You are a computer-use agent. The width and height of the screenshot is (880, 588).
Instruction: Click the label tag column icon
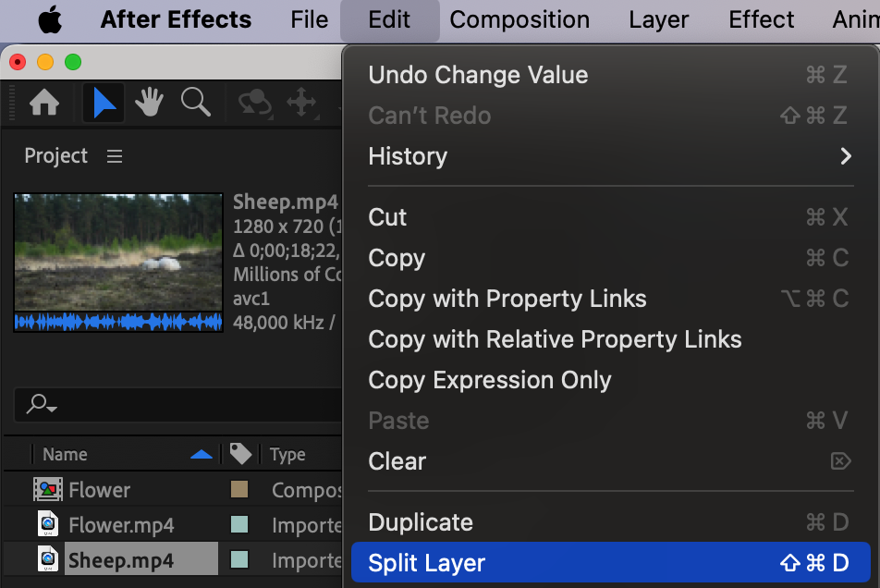pos(240,454)
